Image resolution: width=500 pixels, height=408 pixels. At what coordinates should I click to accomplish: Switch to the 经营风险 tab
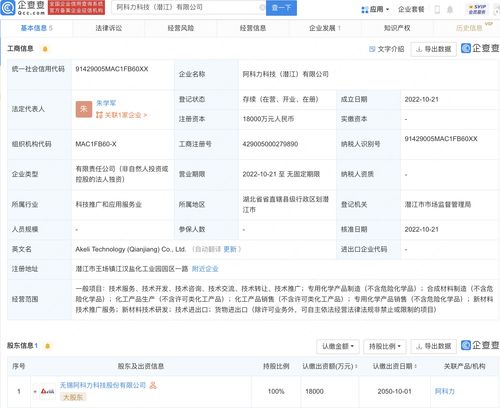(181, 28)
